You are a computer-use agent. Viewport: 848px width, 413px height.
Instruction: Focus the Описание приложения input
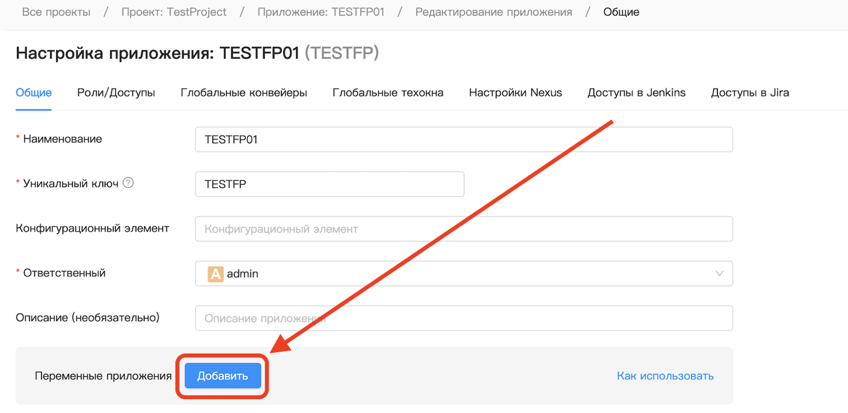pyautogui.click(x=463, y=318)
